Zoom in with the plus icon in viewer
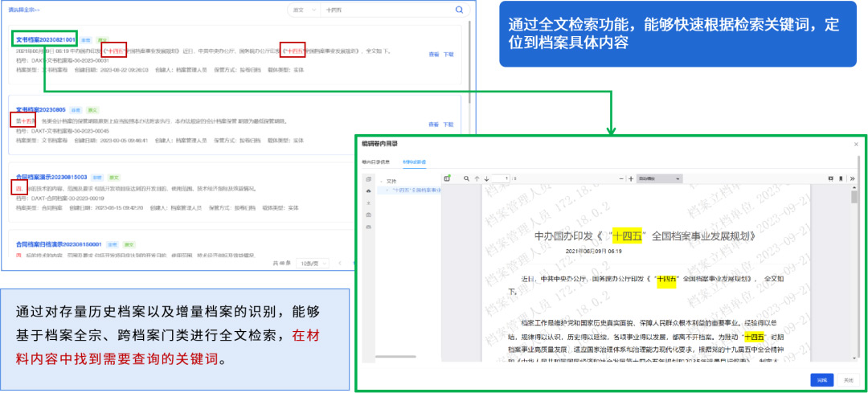868x393 pixels. click(631, 178)
